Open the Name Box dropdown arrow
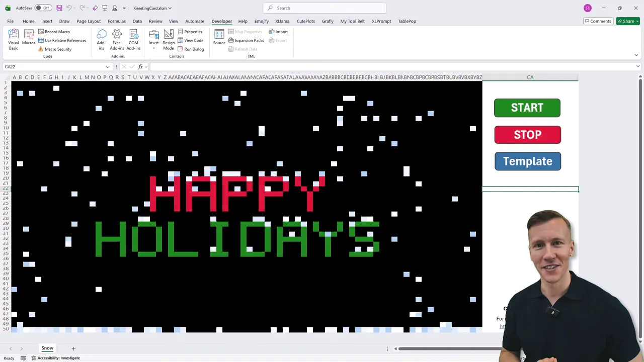This screenshot has height=362, width=644. coord(108,67)
